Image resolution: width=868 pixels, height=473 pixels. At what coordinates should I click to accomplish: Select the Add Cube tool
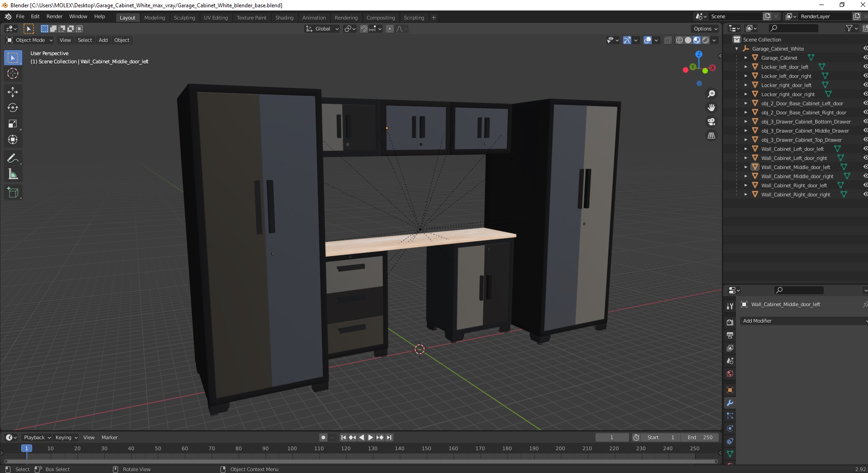click(13, 193)
